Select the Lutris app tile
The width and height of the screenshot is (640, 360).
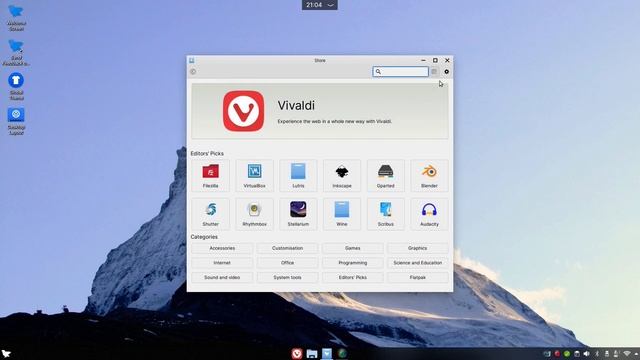click(298, 176)
